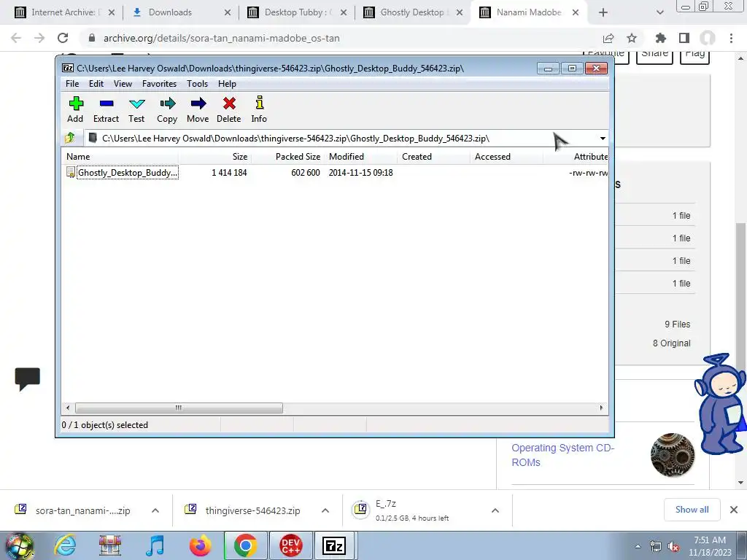Sort by the Created column
This screenshot has width=747, height=560.
433,157
